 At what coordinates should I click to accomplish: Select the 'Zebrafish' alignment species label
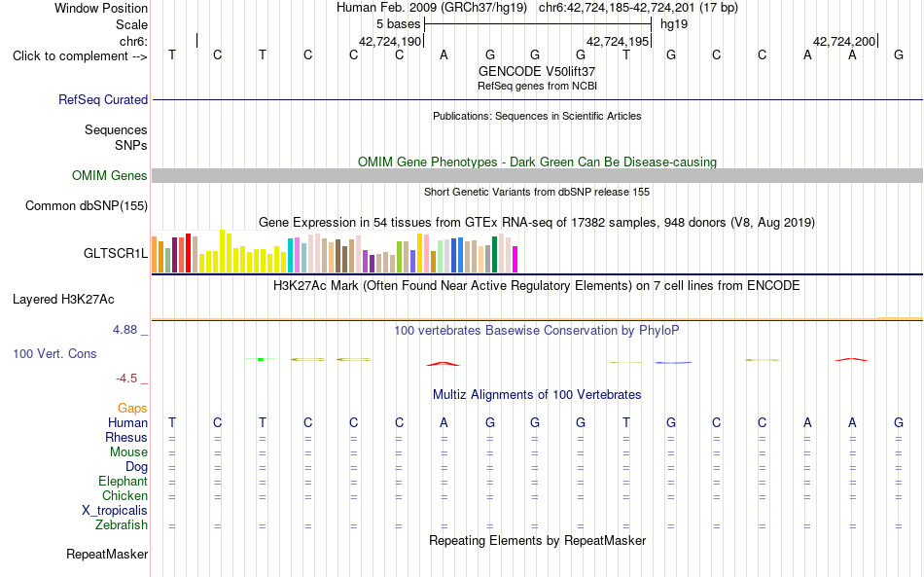click(x=122, y=525)
